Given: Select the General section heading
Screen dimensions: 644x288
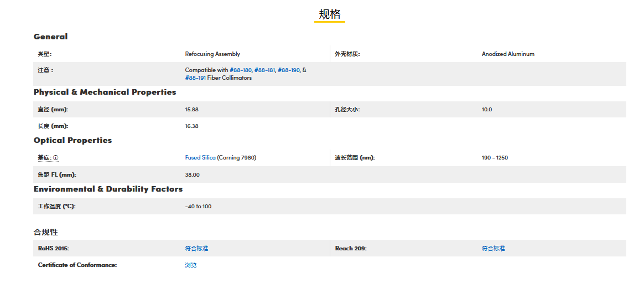Looking at the screenshot, I should coord(50,37).
